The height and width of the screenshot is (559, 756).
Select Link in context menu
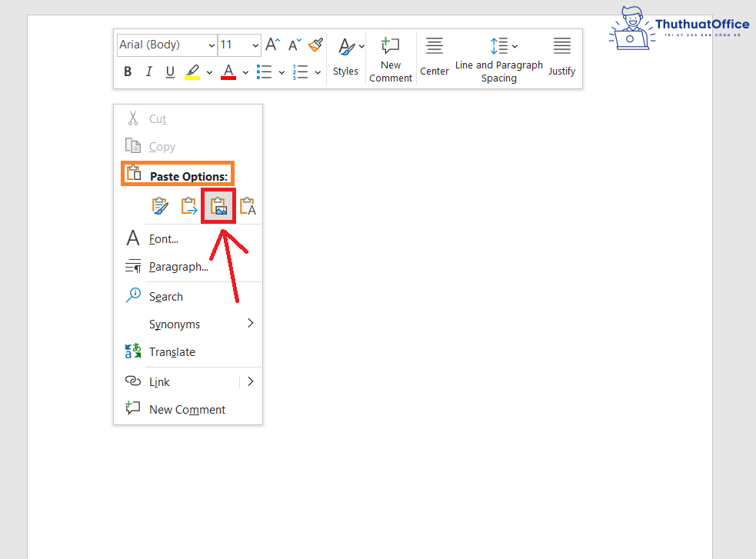[x=177, y=381]
